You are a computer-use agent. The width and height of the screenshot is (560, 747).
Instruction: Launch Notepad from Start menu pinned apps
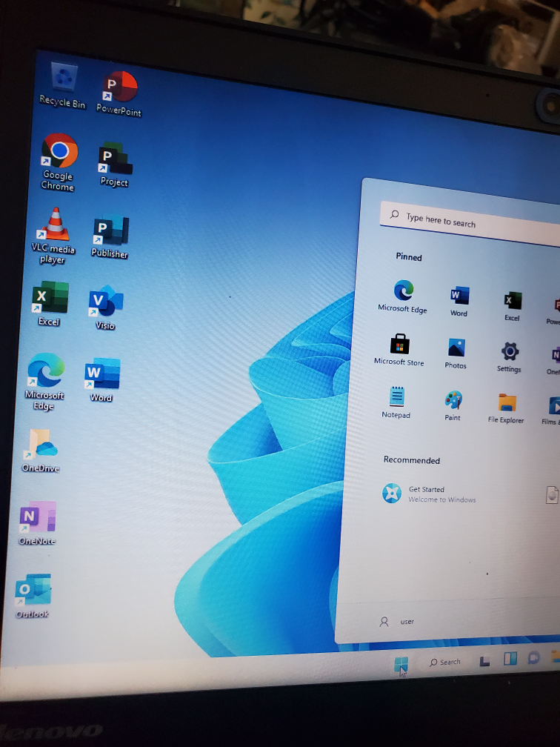pyautogui.click(x=396, y=398)
